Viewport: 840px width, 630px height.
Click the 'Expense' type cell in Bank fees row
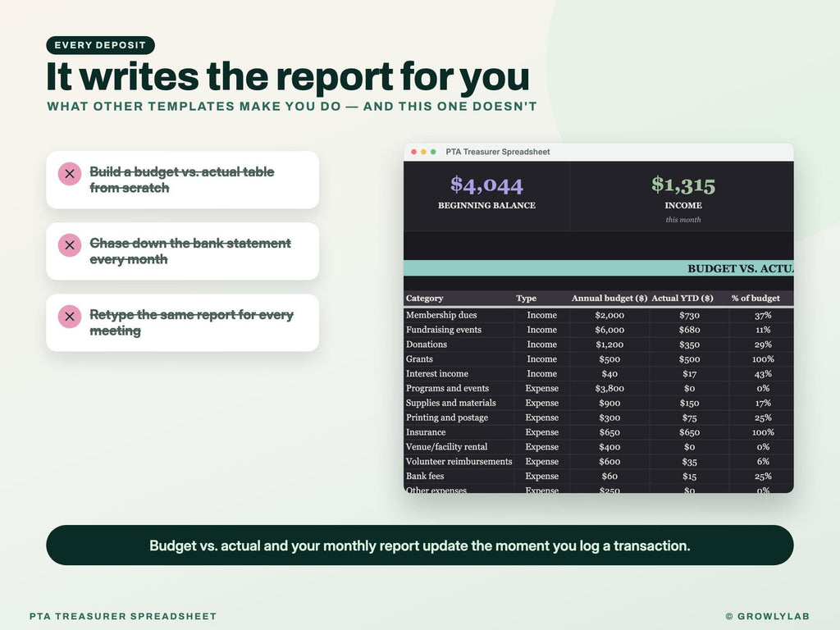[x=541, y=477]
